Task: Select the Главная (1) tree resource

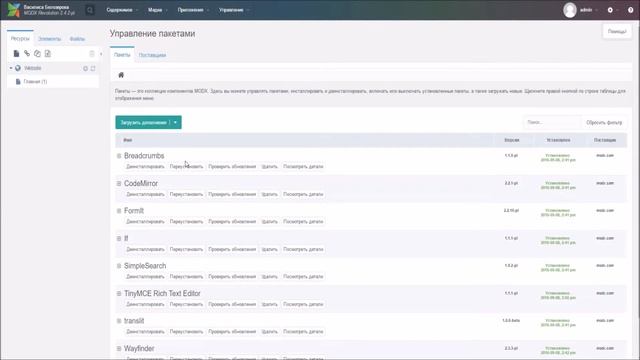Action: point(36,82)
